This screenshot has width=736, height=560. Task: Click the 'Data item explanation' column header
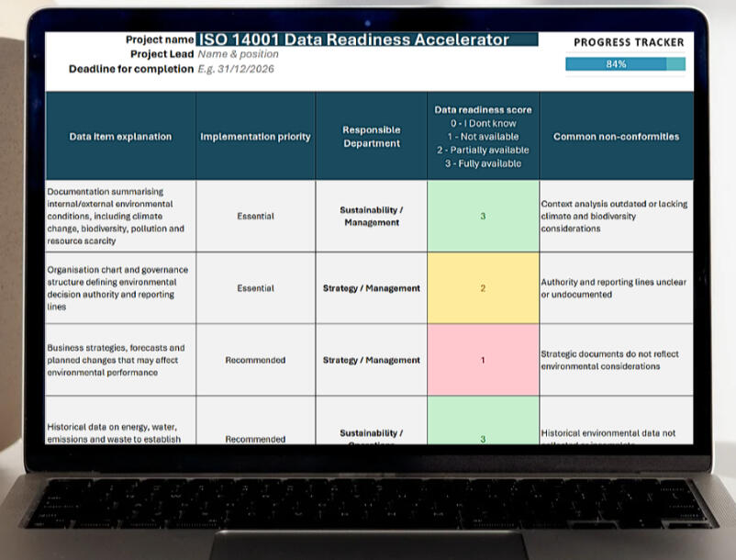click(120, 136)
